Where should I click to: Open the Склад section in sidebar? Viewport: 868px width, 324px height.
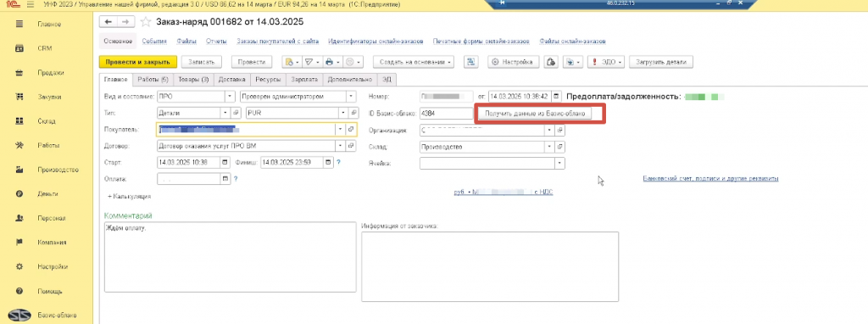[47, 121]
